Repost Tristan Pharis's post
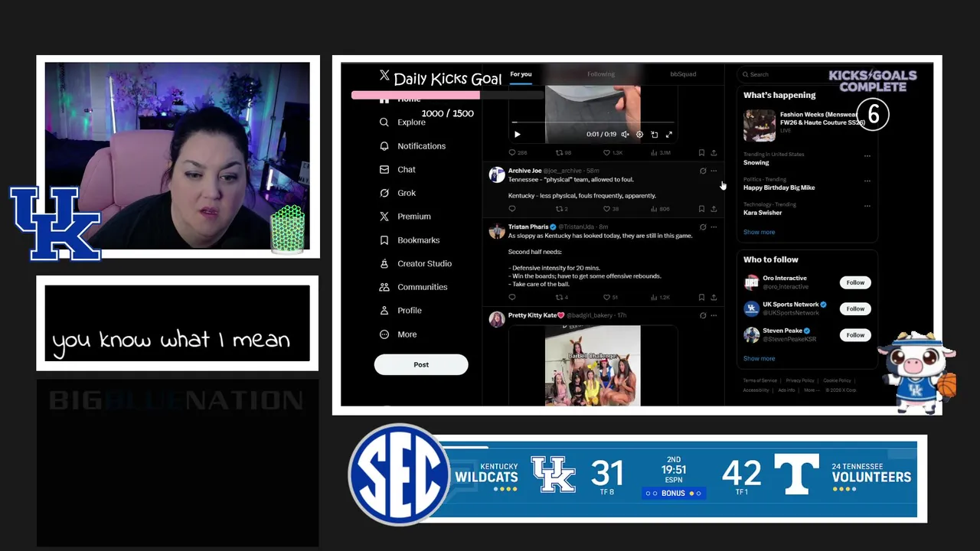 [561, 297]
